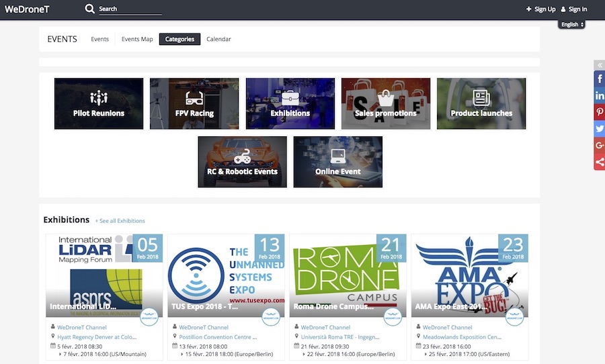Image resolution: width=605 pixels, height=364 pixels.
Task: Open Meadowlands Exposition Center location link
Action: point(462,337)
